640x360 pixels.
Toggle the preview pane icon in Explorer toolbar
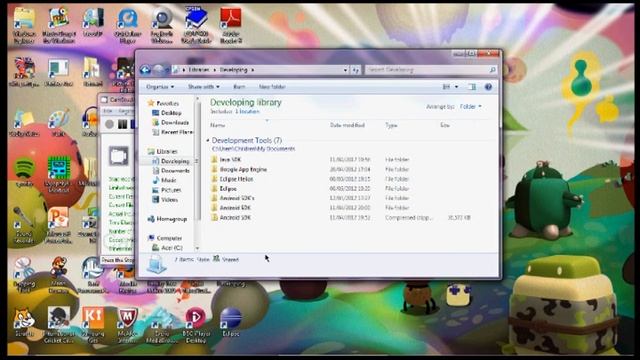[472, 87]
